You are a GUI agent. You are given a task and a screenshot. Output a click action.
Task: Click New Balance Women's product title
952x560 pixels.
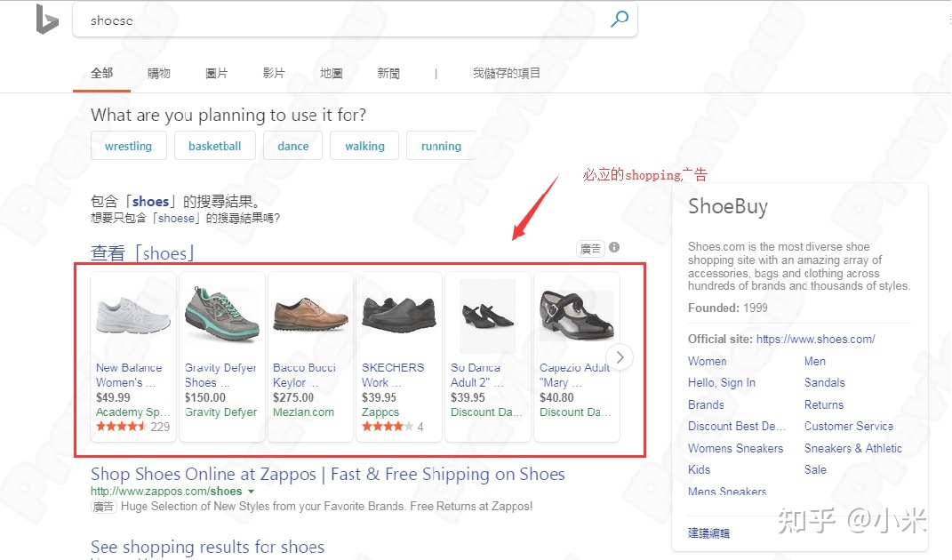click(129, 375)
